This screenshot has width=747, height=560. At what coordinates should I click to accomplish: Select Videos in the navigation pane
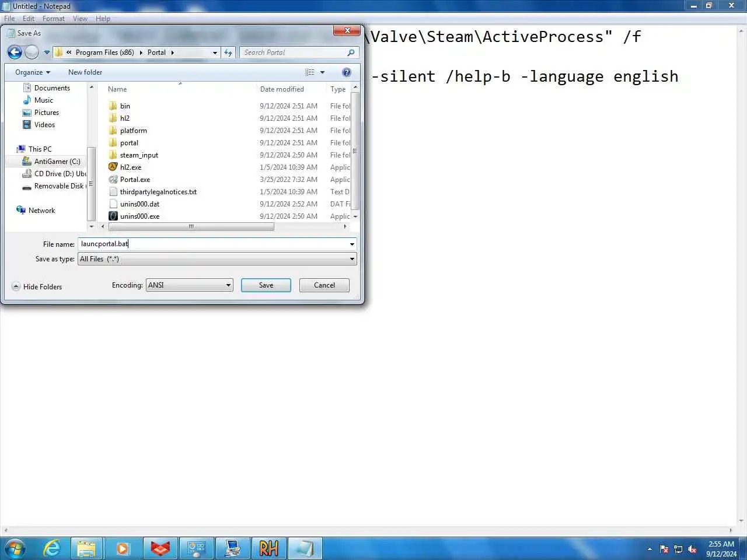[44, 125]
